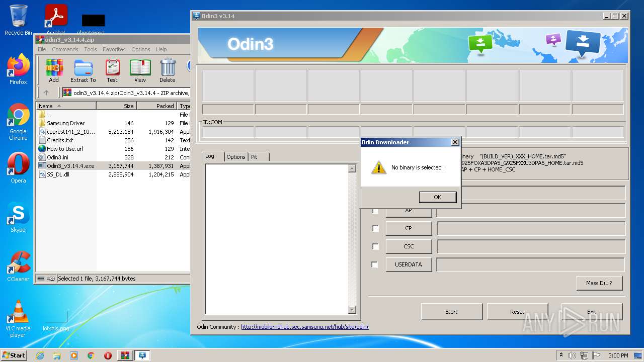
Task: Select lotshis.png desktop file
Action: tap(56, 320)
